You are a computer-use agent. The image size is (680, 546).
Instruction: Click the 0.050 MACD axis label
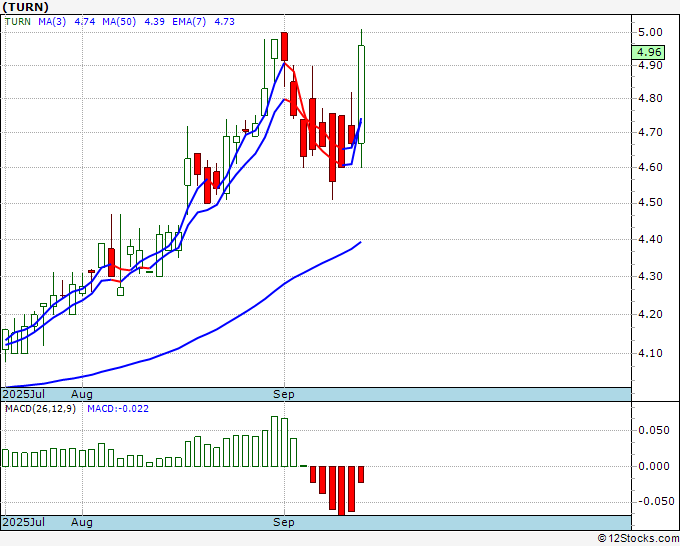[x=654, y=430]
